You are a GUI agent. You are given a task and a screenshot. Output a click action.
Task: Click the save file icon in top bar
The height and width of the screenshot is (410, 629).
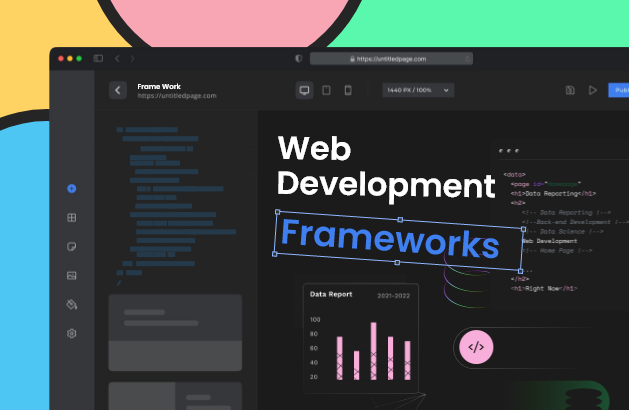570,90
